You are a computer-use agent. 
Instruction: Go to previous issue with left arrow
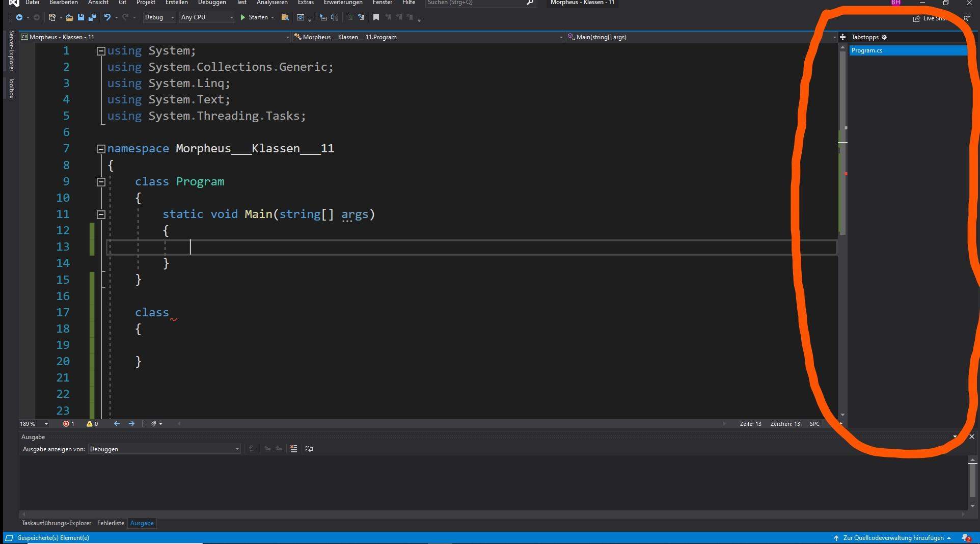point(117,424)
